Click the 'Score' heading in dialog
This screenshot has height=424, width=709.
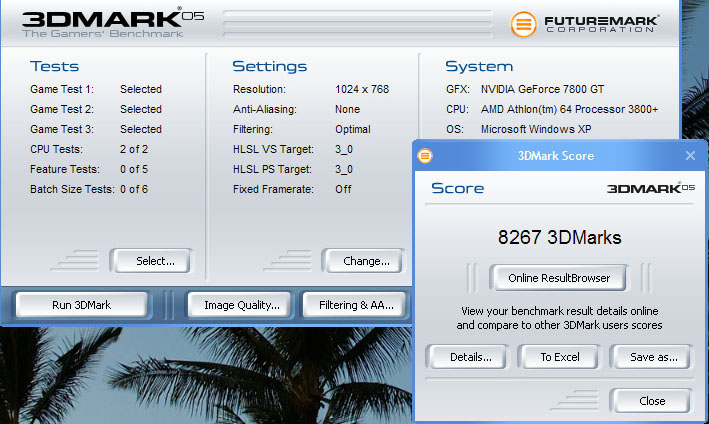tap(457, 188)
